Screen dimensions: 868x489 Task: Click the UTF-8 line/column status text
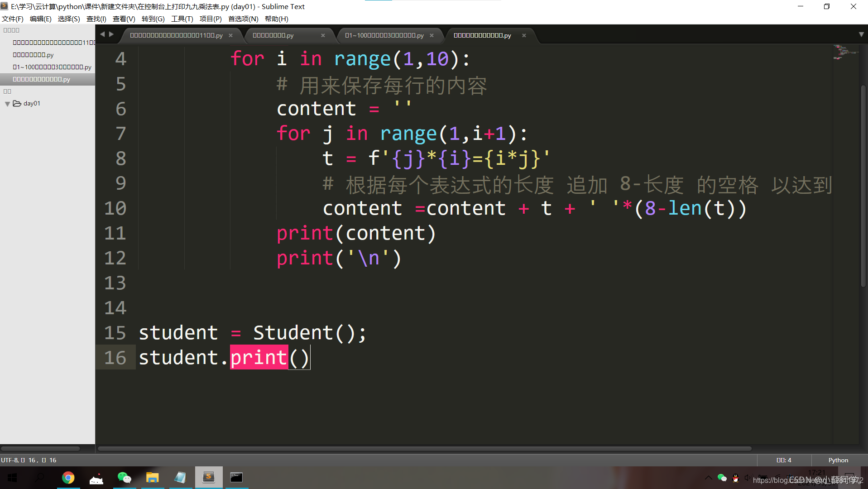coord(29,460)
